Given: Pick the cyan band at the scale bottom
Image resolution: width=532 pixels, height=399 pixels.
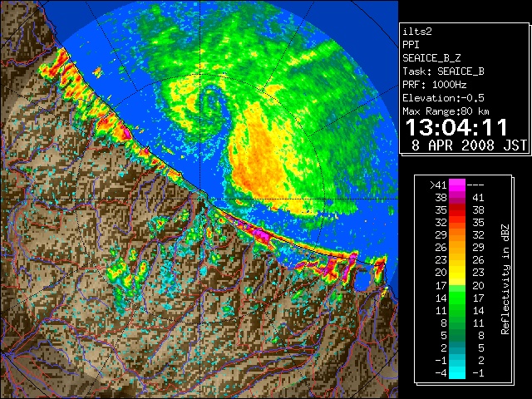Looking at the screenshot, I should 457,372.
